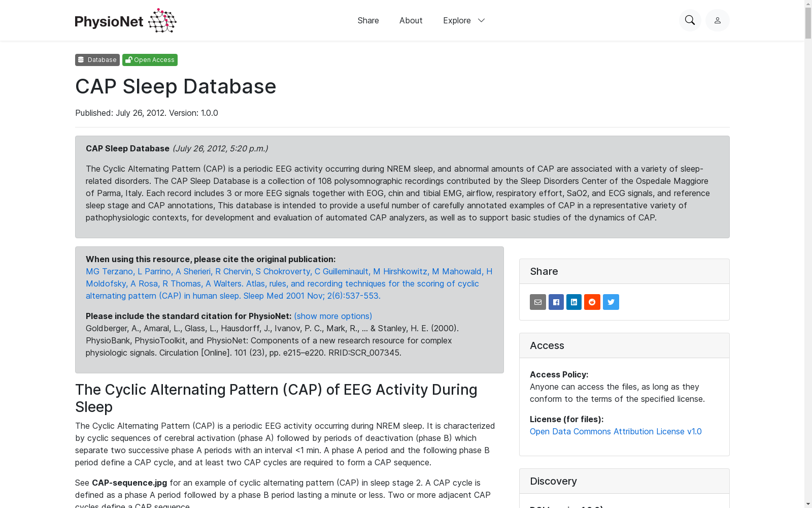The width and height of the screenshot is (812, 508).
Task: Click the Database badge
Action: 97,60
